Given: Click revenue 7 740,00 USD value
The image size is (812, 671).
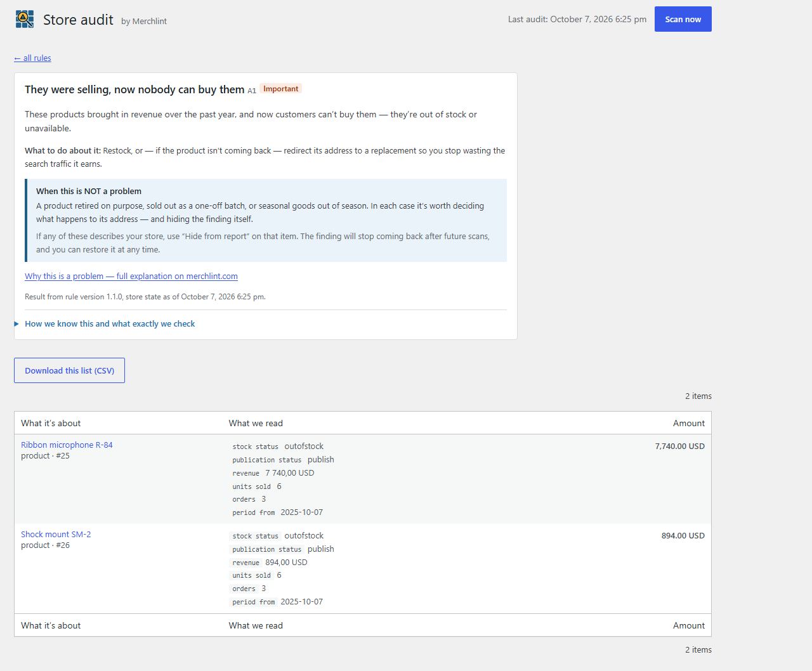Looking at the screenshot, I should coord(290,472).
